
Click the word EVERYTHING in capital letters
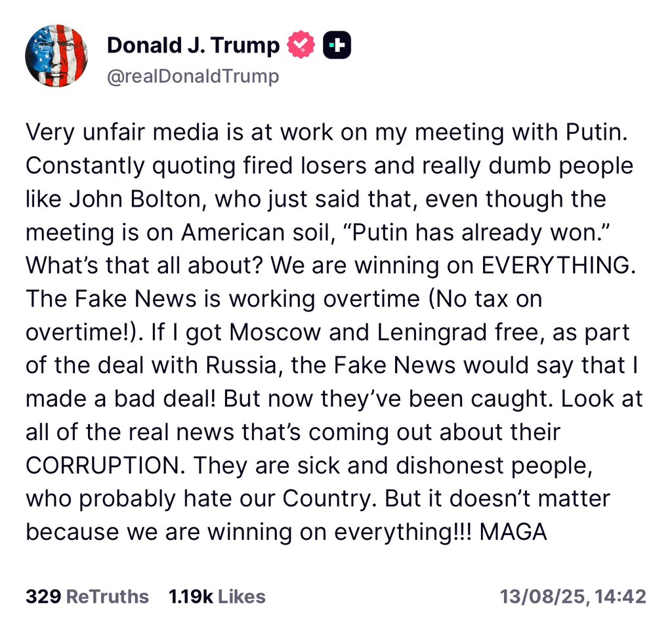[556, 265]
